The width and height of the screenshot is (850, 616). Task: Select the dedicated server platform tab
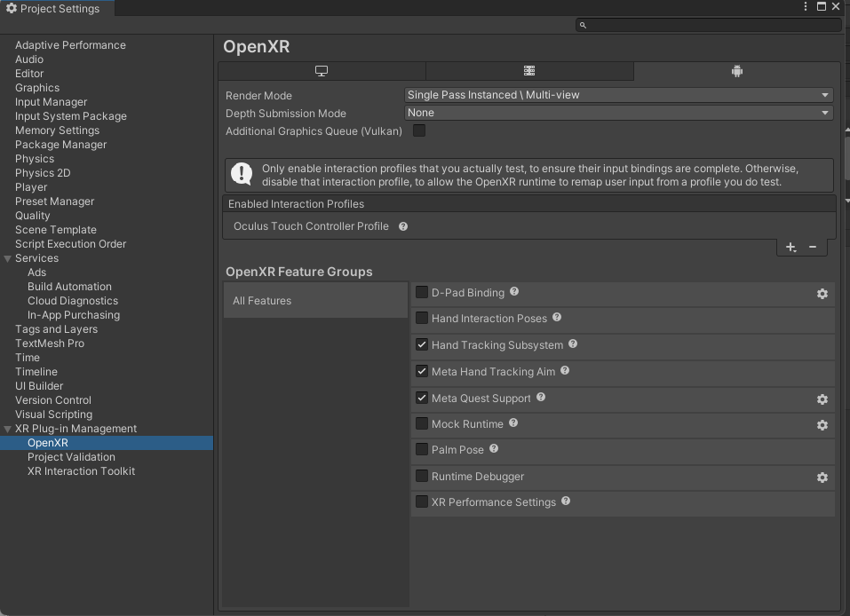pyautogui.click(x=529, y=71)
